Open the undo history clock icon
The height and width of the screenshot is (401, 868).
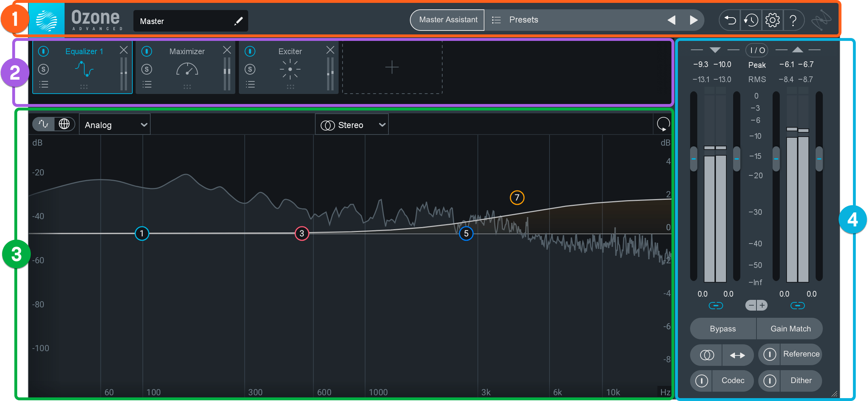point(751,20)
